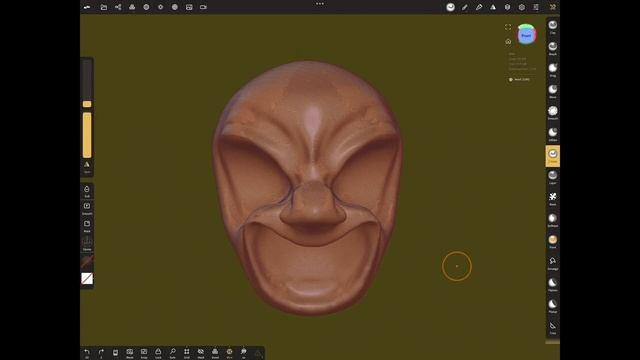Open the Scene hierarchy menu
Viewport: 640px width, 360px height.
tap(118, 7)
